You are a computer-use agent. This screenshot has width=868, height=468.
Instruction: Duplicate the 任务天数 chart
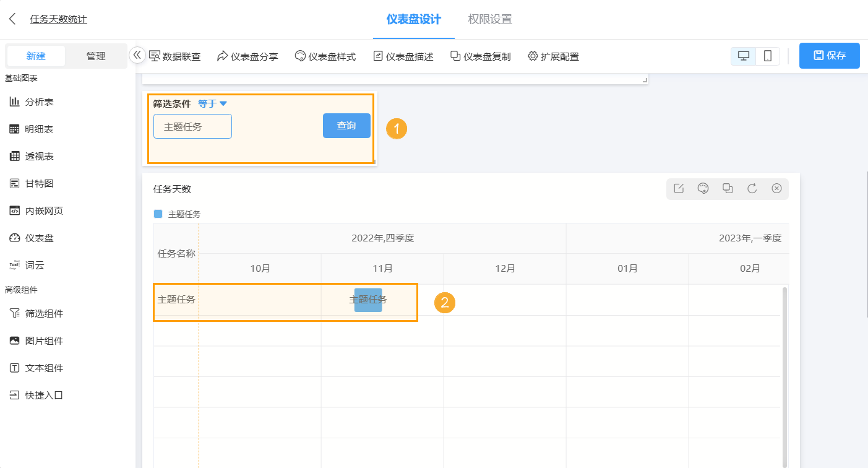point(728,189)
